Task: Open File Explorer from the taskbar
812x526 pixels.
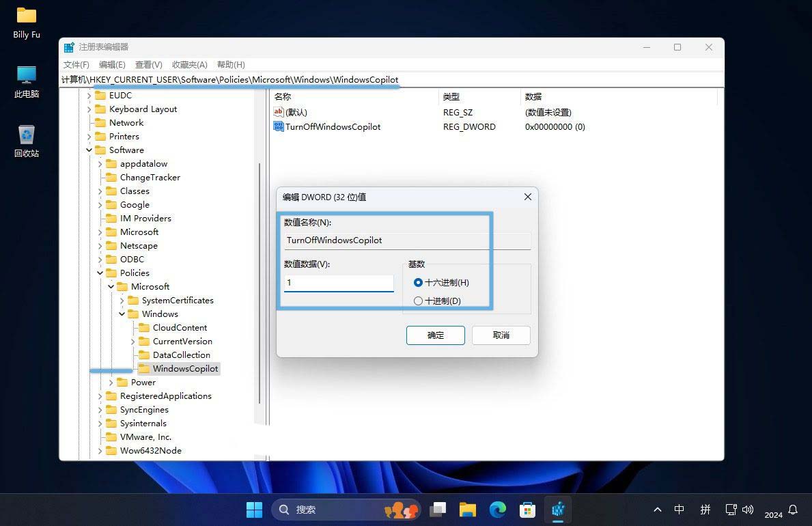Action: 467,510
